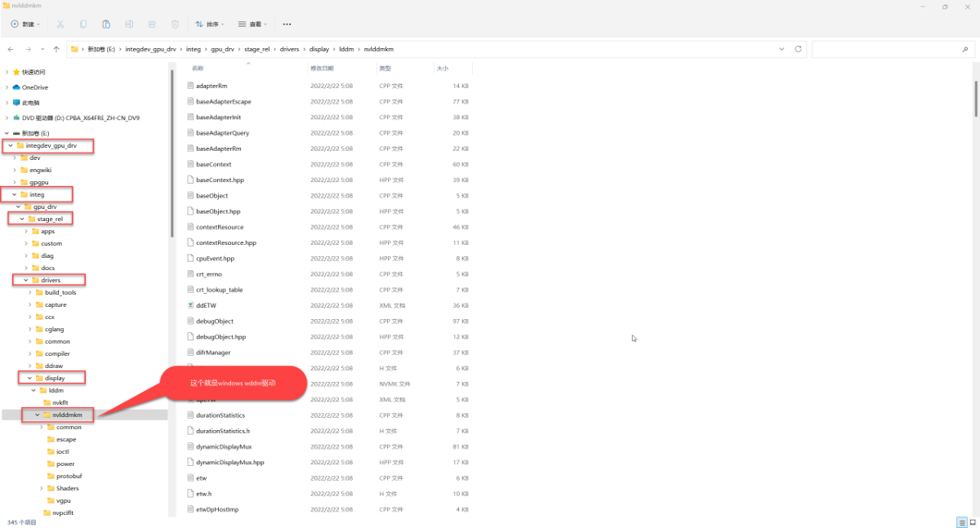Collapse the nvlddmkm folder chevron
The width and height of the screenshot is (980, 528).
38,415
